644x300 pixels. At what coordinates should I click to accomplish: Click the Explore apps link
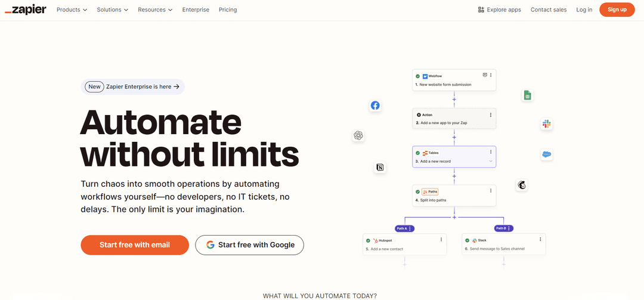click(x=500, y=10)
